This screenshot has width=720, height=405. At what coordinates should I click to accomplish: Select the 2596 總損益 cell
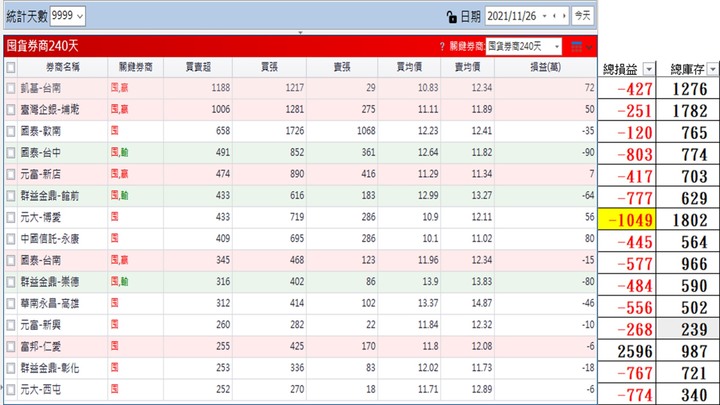click(x=627, y=351)
